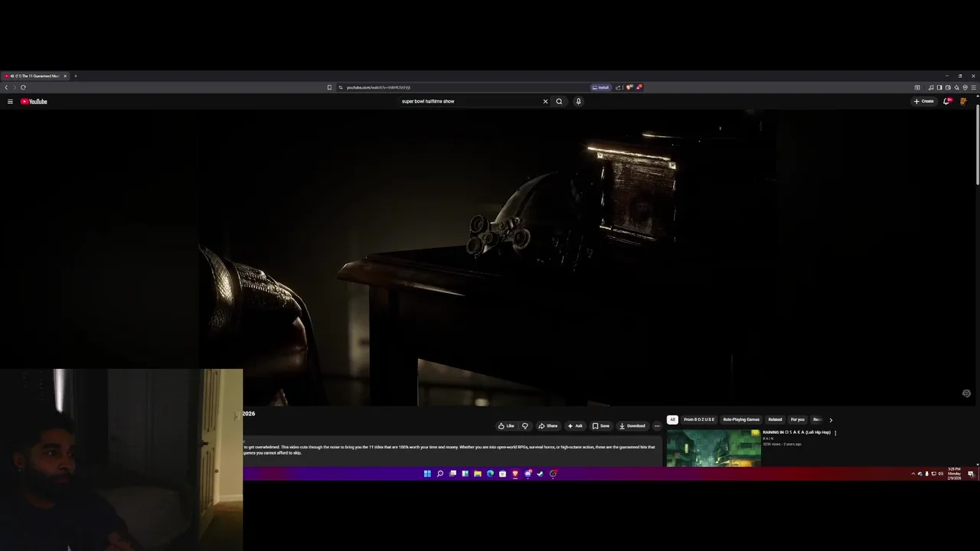Click the Ask button
The image size is (980, 551).
pyautogui.click(x=575, y=425)
